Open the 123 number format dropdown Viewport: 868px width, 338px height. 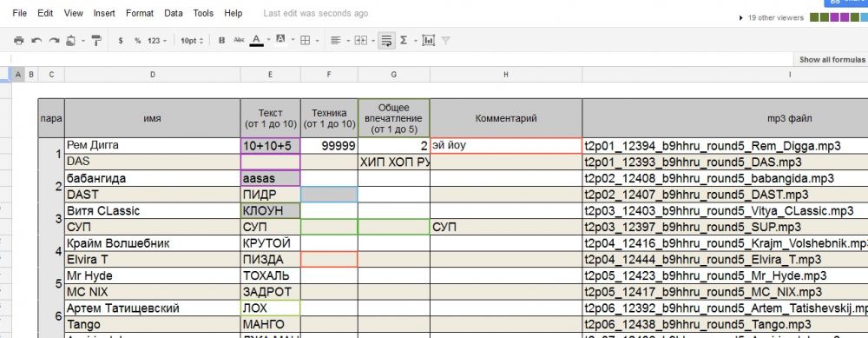point(156,41)
